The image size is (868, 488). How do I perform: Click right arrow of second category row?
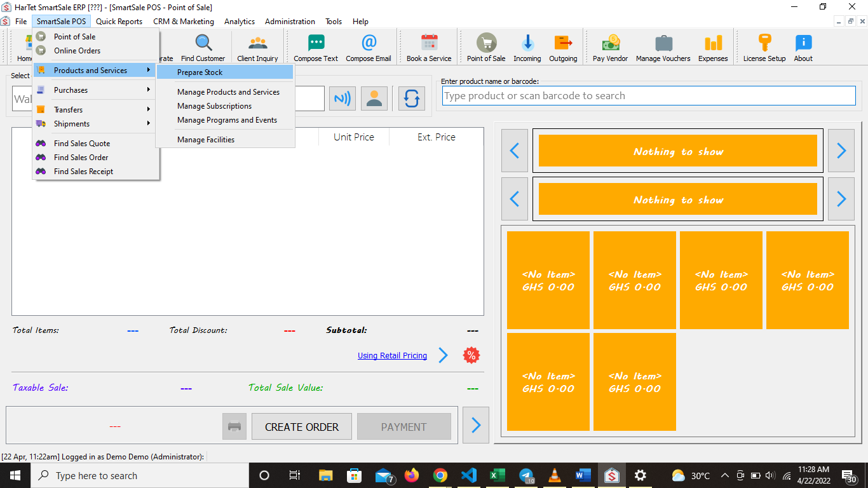[x=841, y=199]
